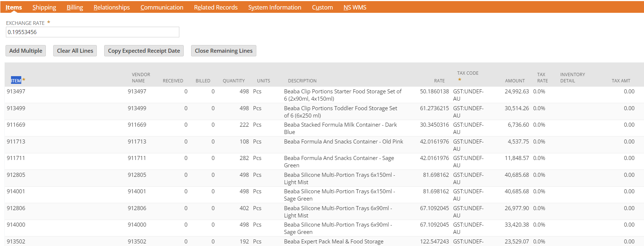Click the Received column header
Viewport: 644px width, 246px height.
(173, 81)
